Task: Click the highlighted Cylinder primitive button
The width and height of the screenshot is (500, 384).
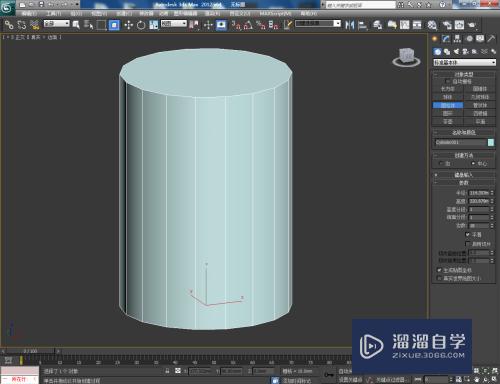Action: pyautogui.click(x=448, y=105)
